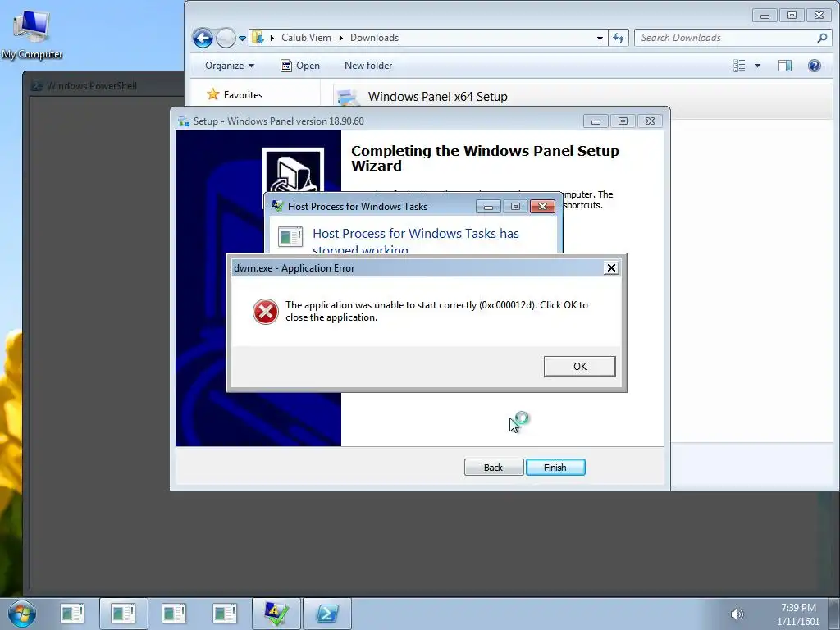Screen dimensions: 840x630
Task: Maximize the Downloads Explorer window
Action: tap(792, 16)
